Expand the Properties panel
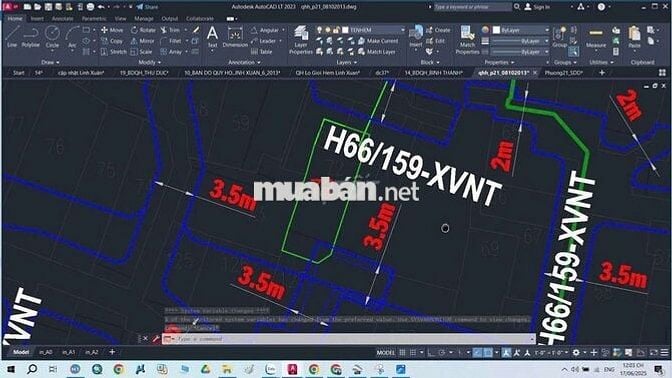The height and width of the screenshot is (378, 672). coord(498,63)
